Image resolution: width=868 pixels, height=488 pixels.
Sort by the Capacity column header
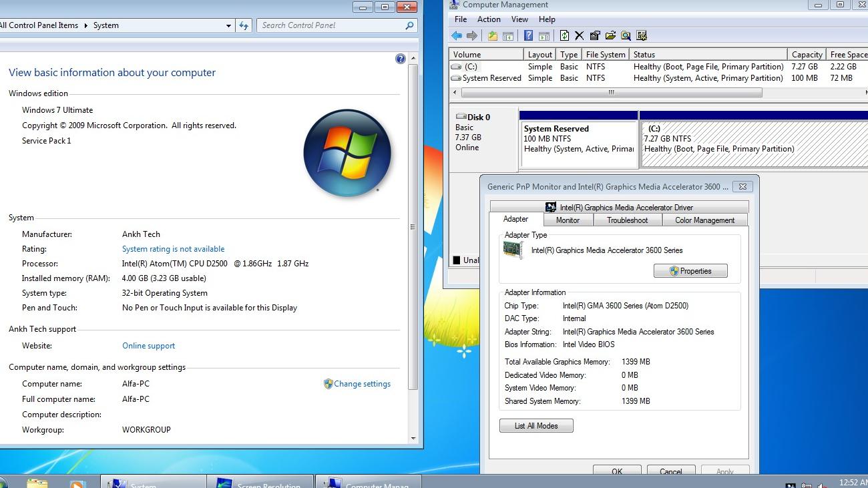[807, 55]
